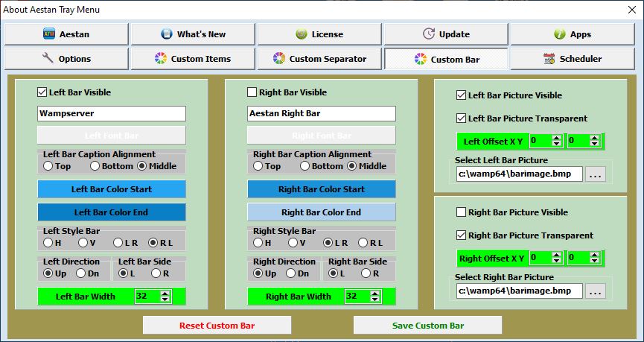Screen dimensions: 644x342
Task: Pick the Right Bar Color Start color
Action: [322, 189]
